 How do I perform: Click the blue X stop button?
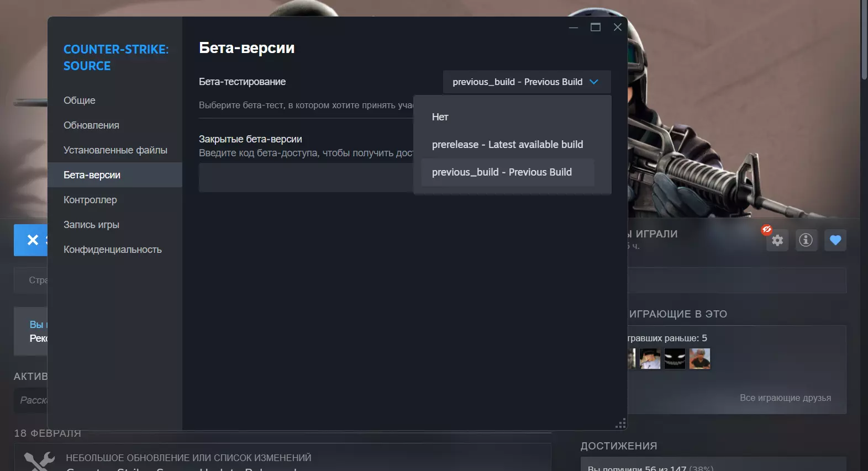click(x=31, y=240)
